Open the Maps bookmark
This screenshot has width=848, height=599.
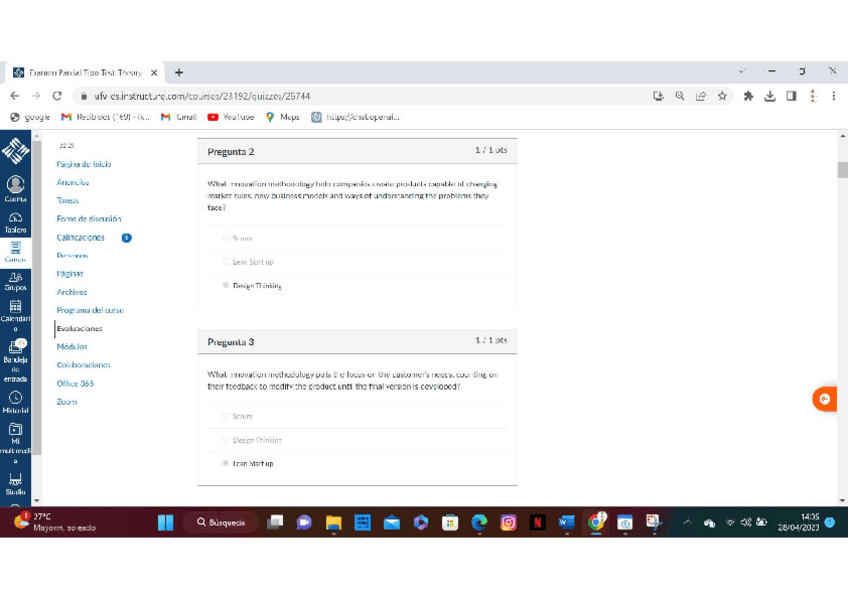tap(283, 117)
